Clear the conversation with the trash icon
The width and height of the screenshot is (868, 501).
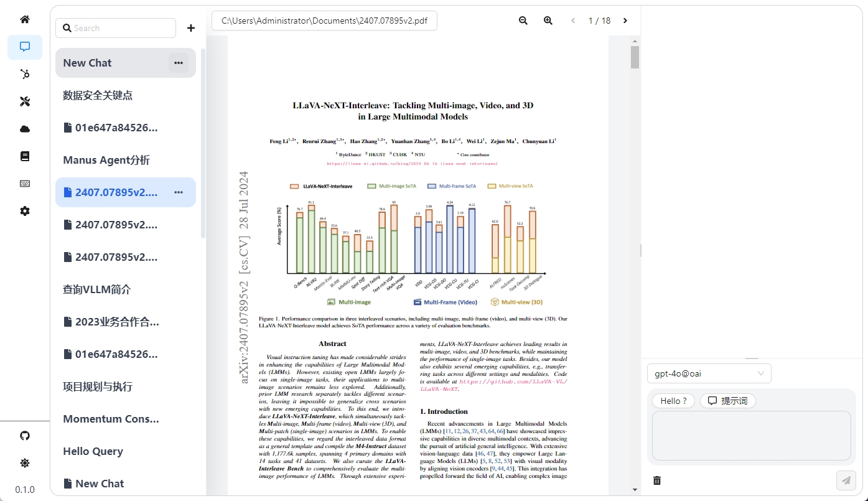click(x=657, y=480)
